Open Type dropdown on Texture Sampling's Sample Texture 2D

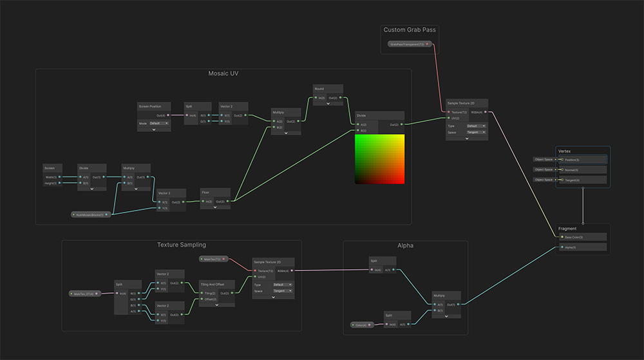pos(283,285)
